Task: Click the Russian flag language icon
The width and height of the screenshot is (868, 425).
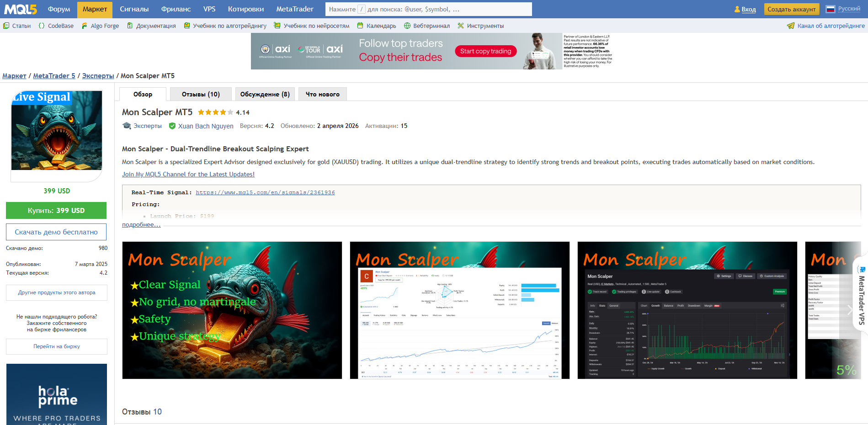Action: click(831, 9)
